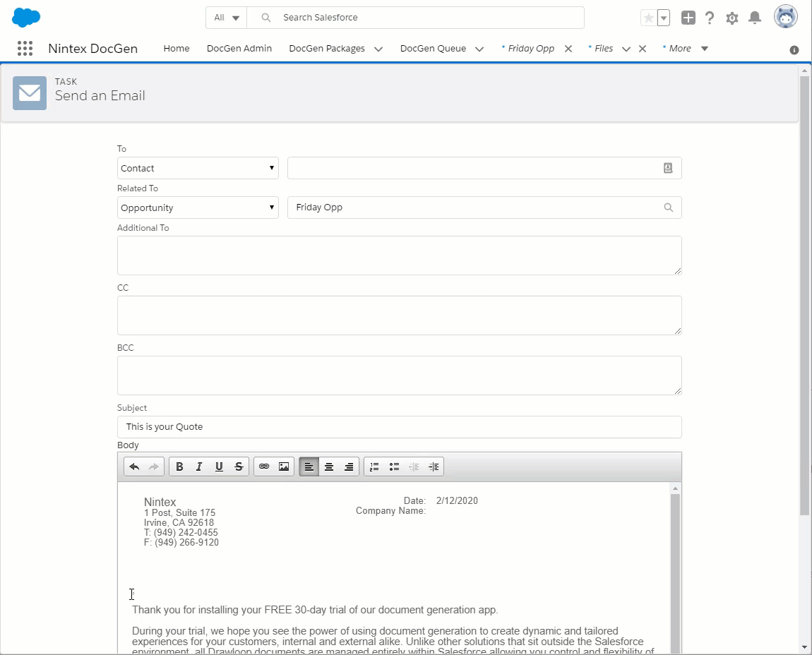Toggle center text alignment
Screen dimensions: 812x655
(x=329, y=467)
